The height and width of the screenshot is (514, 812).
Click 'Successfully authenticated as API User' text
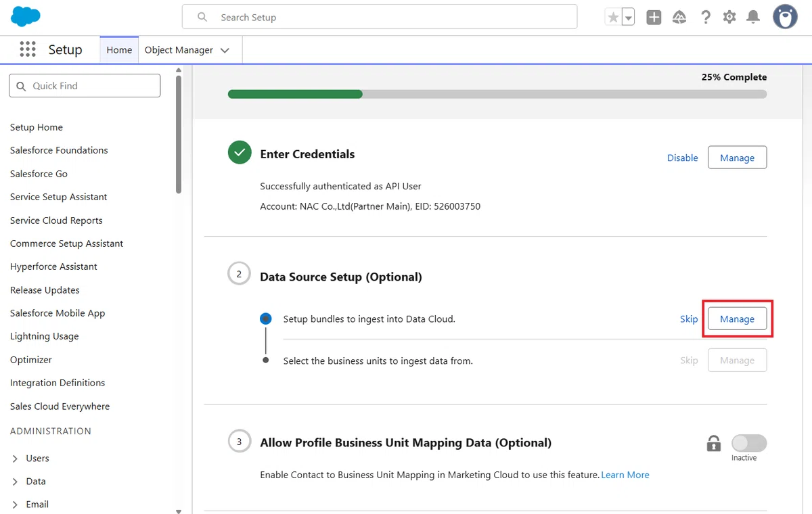[x=341, y=186]
